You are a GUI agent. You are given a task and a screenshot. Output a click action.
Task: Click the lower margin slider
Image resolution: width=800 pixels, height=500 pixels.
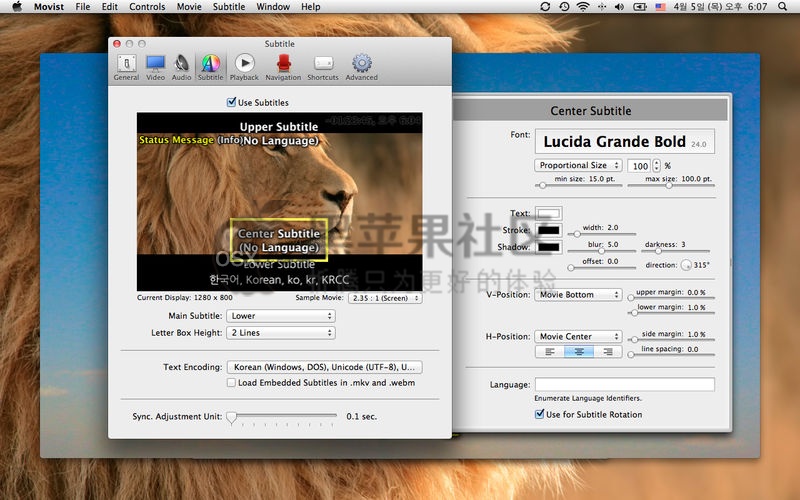point(671,313)
